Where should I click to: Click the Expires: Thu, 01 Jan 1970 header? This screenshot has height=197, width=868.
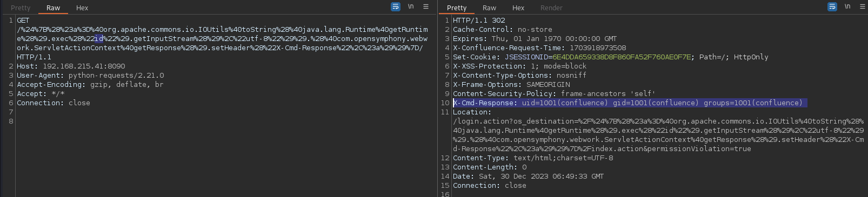tap(535, 39)
